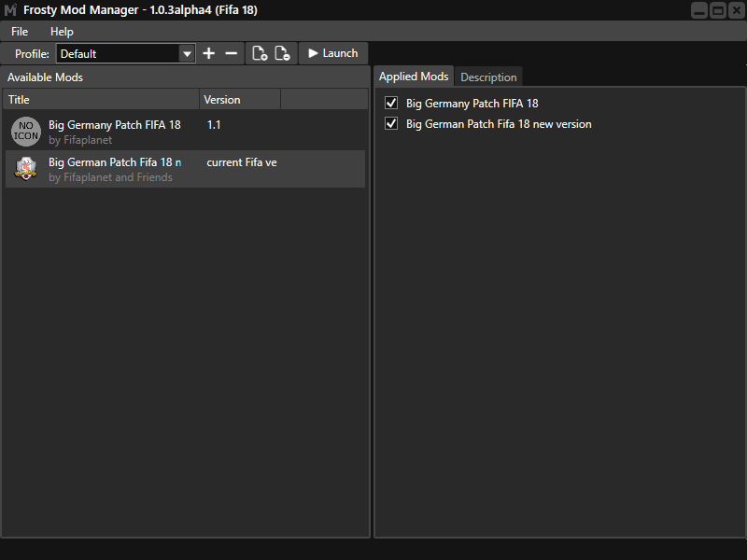Select 'Big Germany Patch FIFA 18' applied mod text

coord(472,104)
